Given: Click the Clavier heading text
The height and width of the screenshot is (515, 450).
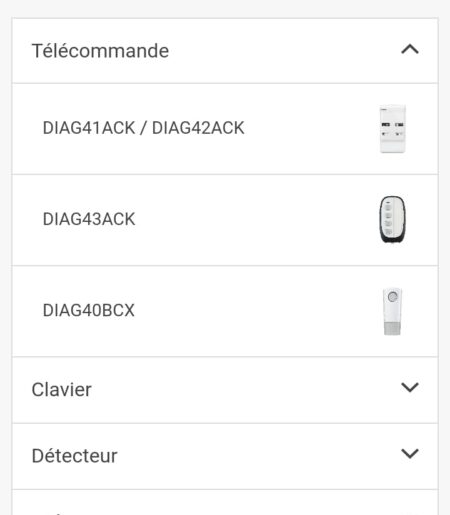Looking at the screenshot, I should (62, 389).
